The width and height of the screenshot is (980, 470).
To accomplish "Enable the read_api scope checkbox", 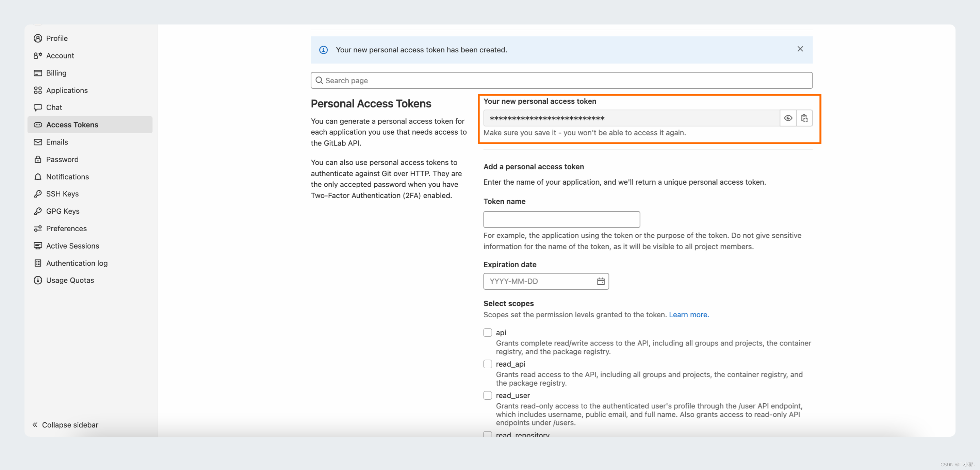I will [488, 363].
